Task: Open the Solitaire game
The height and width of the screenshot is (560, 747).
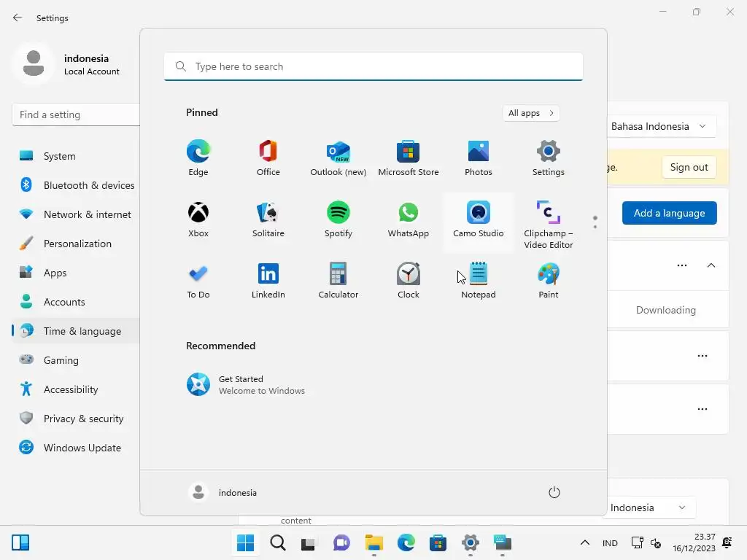Action: point(268,219)
